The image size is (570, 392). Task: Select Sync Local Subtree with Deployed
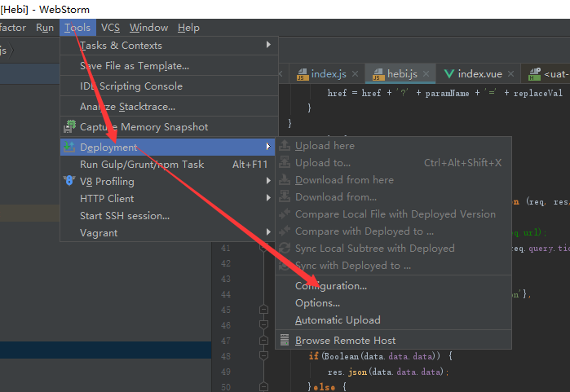pyautogui.click(x=394, y=248)
